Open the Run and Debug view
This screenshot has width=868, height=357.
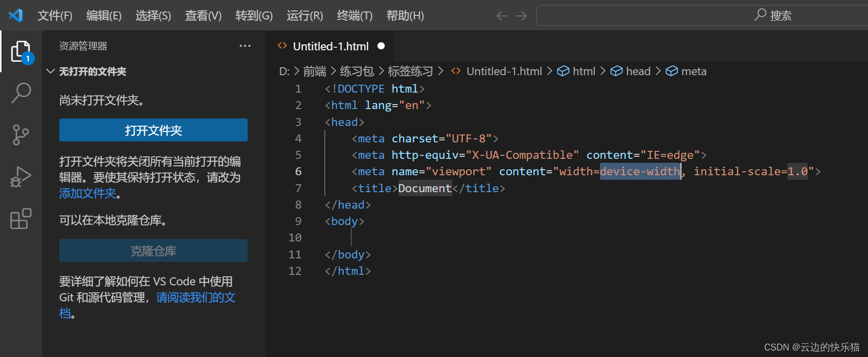[x=21, y=177]
